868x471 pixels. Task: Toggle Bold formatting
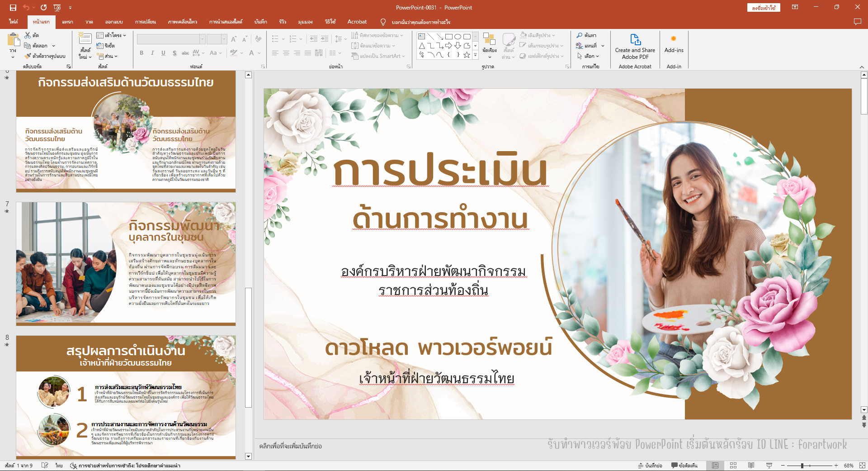coord(142,53)
